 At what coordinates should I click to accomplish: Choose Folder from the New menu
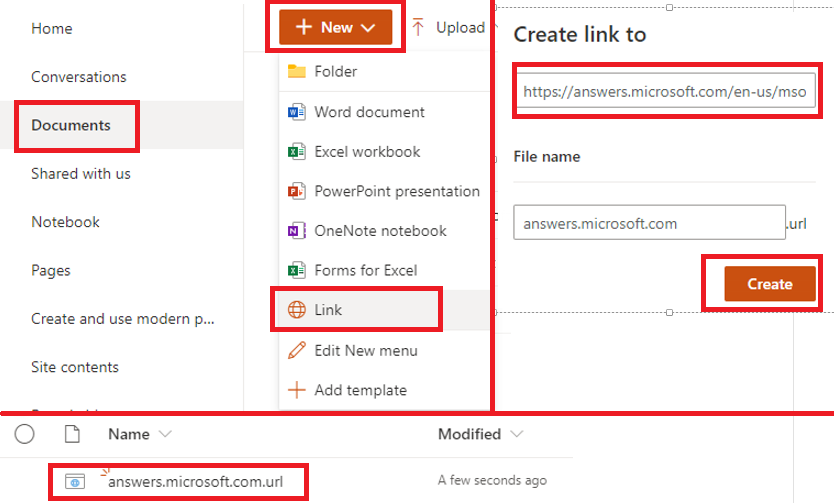point(384,71)
